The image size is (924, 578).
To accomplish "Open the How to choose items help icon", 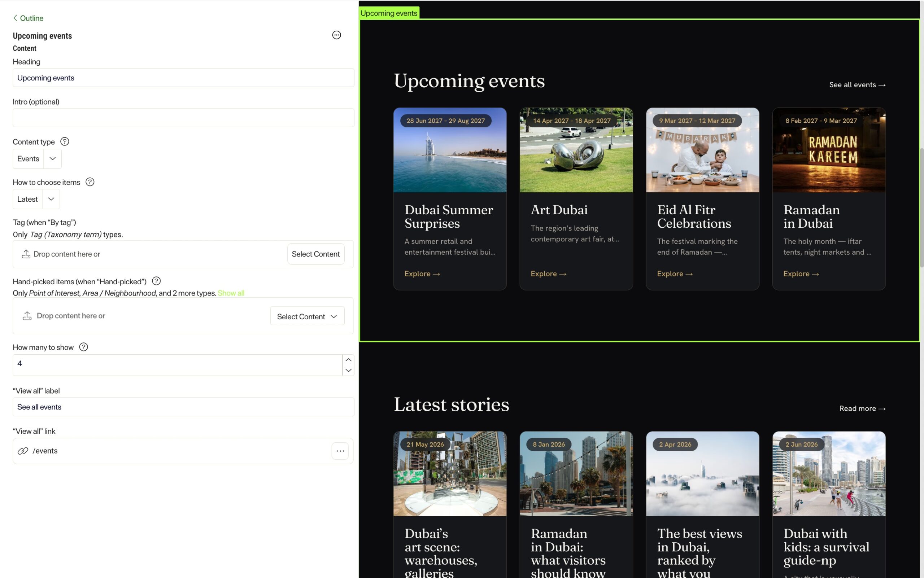I will pos(90,182).
